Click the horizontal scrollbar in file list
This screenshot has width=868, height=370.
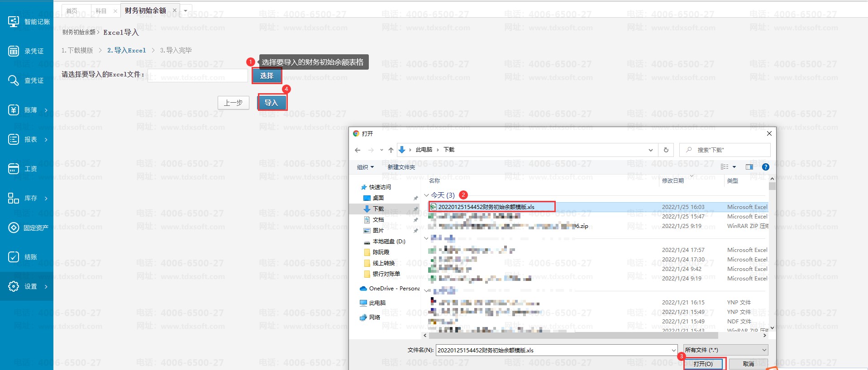(x=573, y=335)
